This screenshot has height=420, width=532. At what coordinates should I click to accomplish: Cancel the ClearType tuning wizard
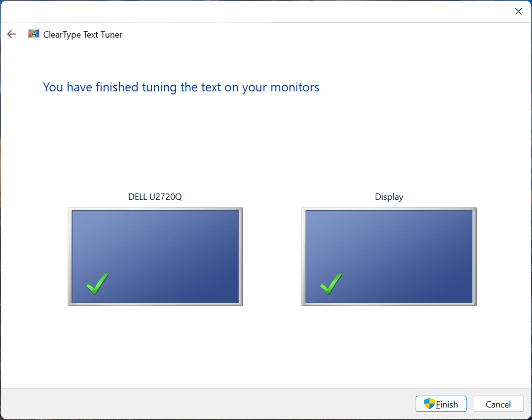point(498,404)
